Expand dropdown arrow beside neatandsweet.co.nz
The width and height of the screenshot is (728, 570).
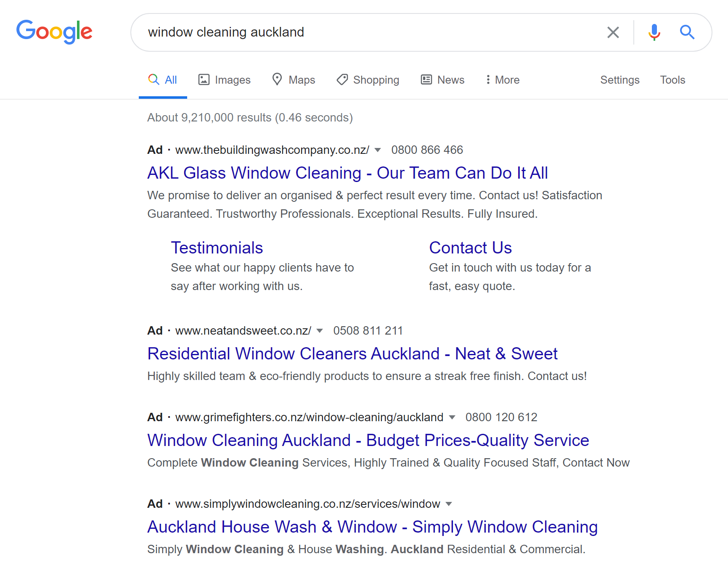pos(320,331)
